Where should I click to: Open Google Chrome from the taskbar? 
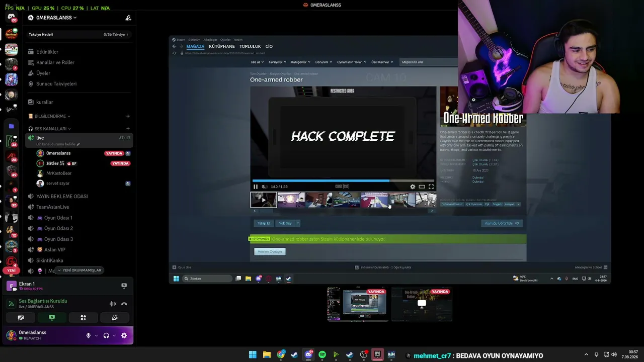click(281, 355)
